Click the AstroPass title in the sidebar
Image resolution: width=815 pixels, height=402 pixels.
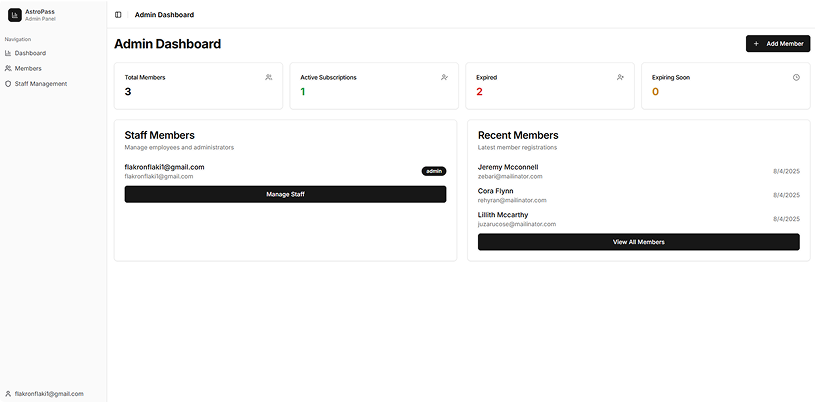point(40,11)
